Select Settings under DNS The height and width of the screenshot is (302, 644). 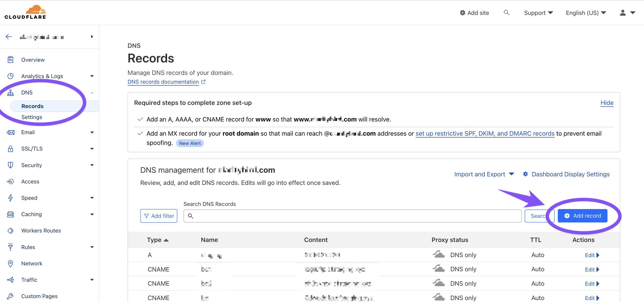32,117
